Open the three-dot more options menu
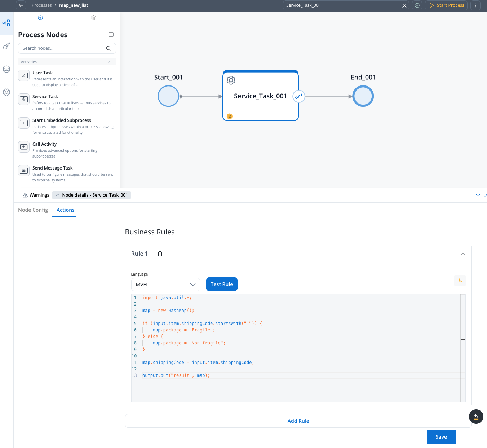487x448 pixels. pos(475,5)
